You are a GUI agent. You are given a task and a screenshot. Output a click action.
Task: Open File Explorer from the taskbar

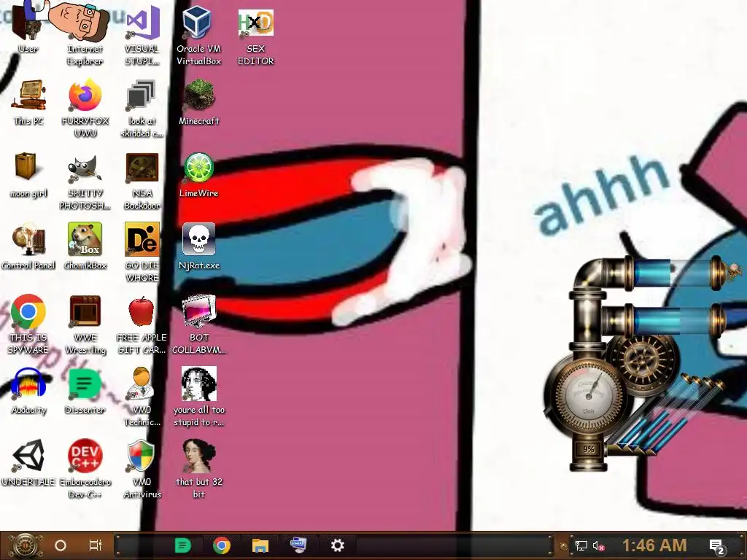[260, 545]
